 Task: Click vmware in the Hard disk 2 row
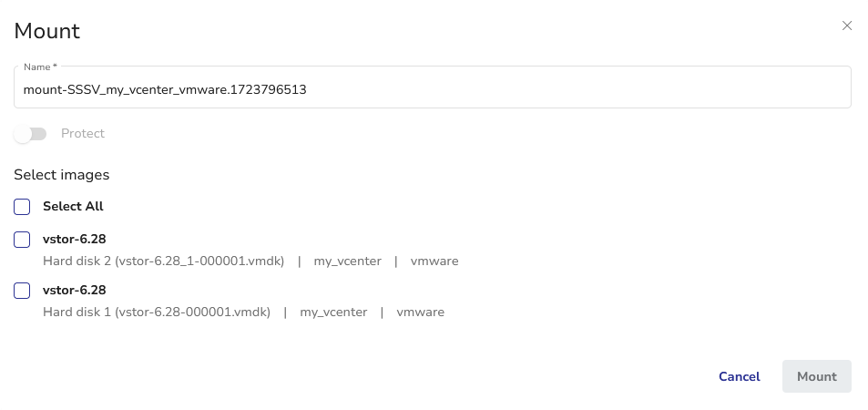434,261
